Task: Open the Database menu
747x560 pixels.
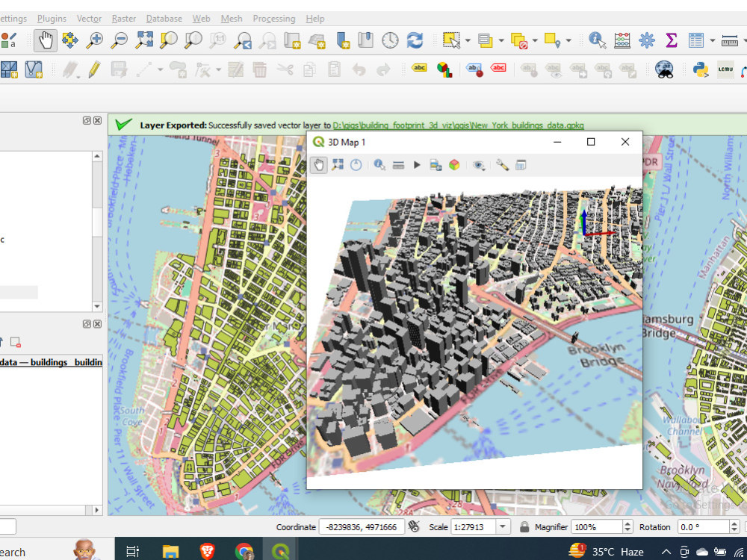Action: [164, 19]
